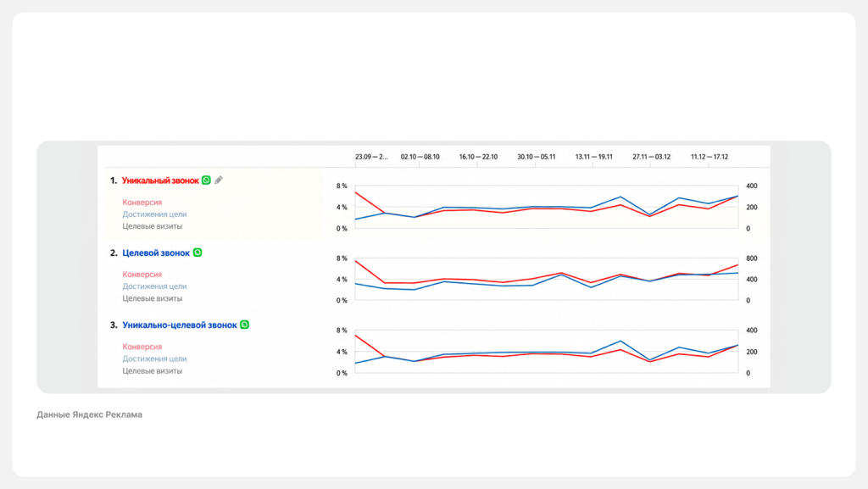Click the Данные Яндекс Реклама caption
This screenshot has width=868, height=489.
[90, 414]
